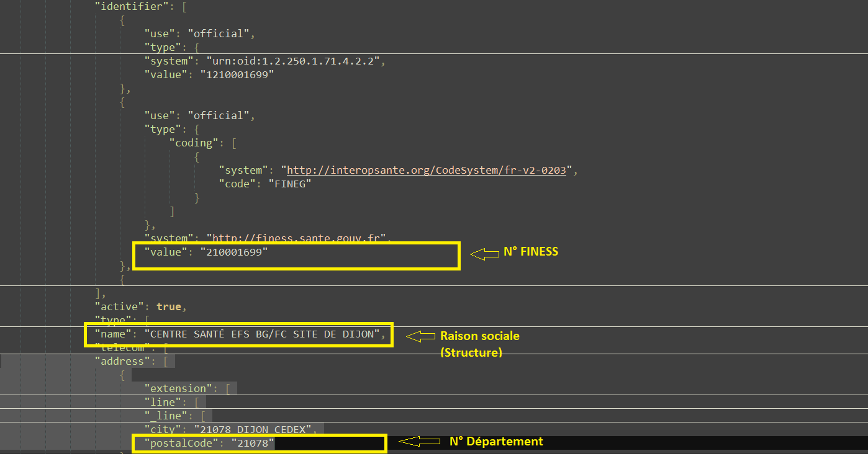Open the finess.sante.gouv.fr system URL
Viewport: 868px width, 469px height.
click(299, 238)
